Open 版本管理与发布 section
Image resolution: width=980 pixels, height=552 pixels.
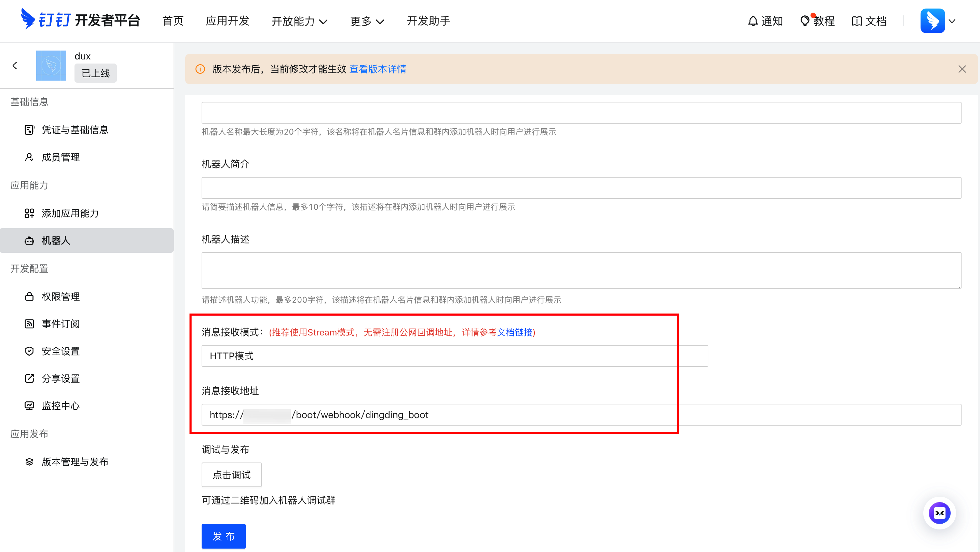coord(75,461)
